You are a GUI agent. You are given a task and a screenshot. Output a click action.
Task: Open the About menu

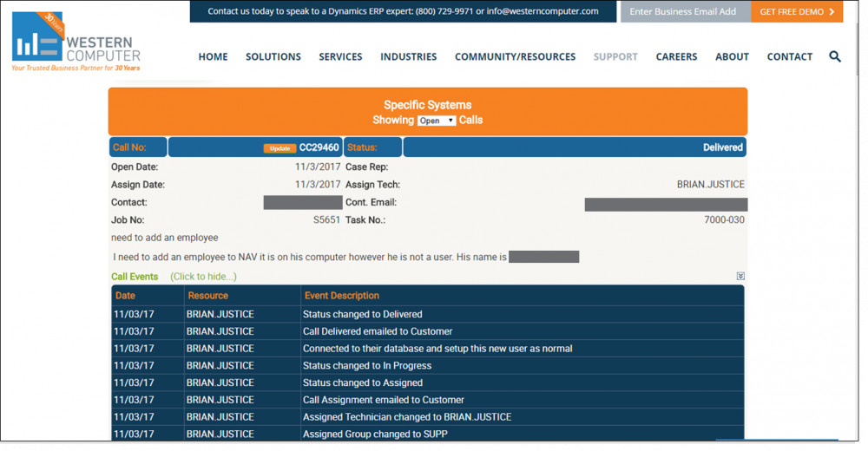coord(732,56)
